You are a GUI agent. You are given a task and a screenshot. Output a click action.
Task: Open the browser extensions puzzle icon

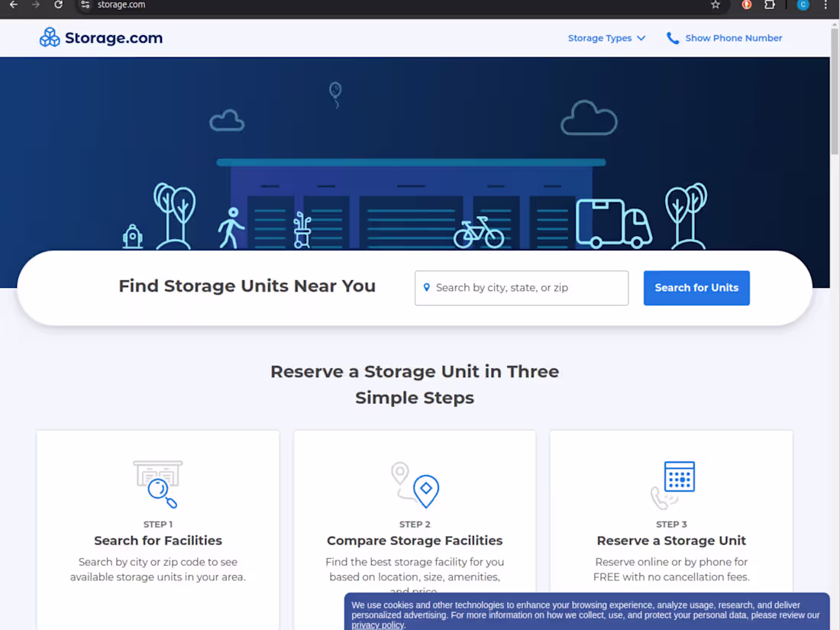(769, 5)
